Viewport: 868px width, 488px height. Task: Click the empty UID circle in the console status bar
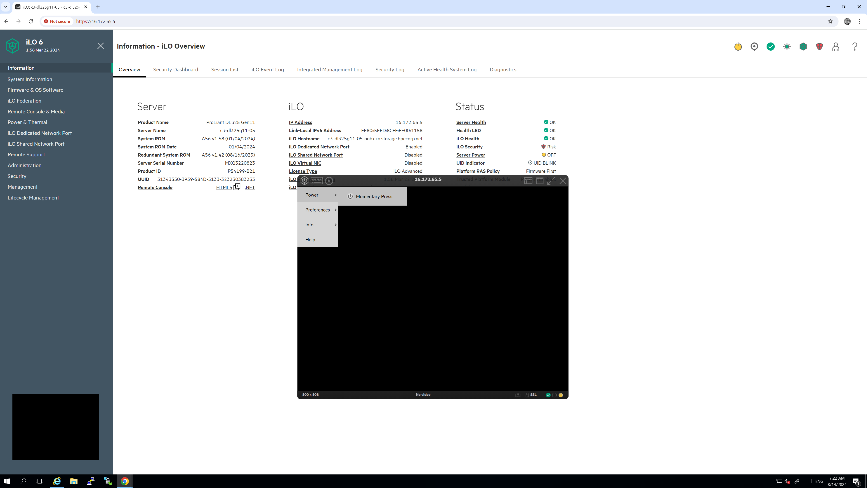click(554, 395)
